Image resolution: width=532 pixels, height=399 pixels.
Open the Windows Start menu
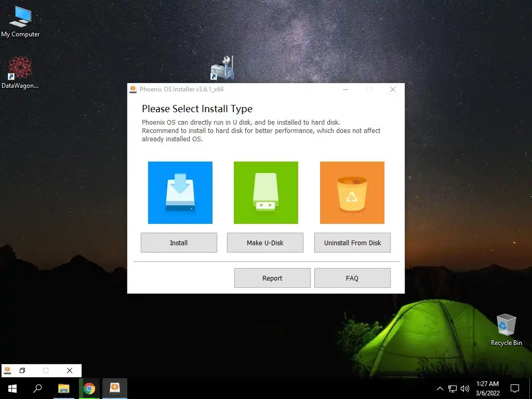coord(12,389)
